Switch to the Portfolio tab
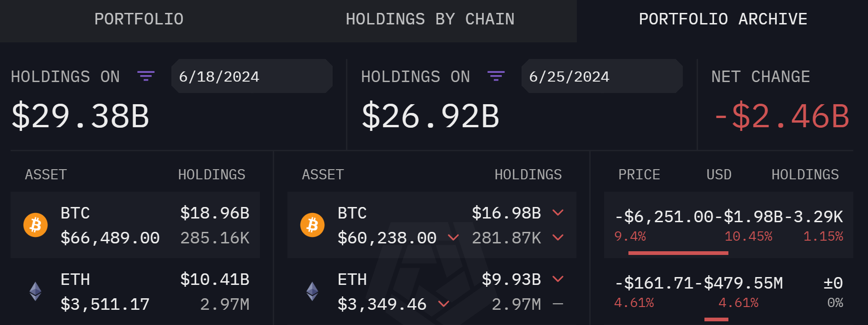The height and width of the screenshot is (325, 868). (x=139, y=19)
